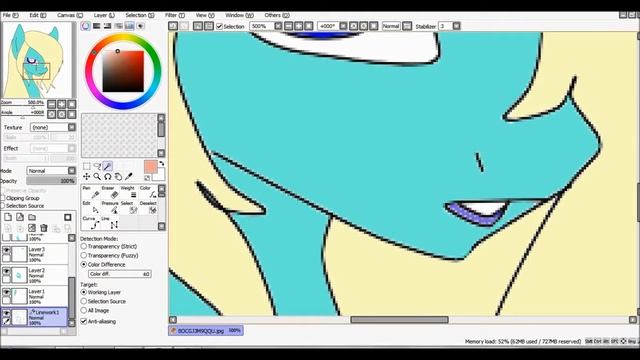Select the Rotate view tool

(108, 176)
